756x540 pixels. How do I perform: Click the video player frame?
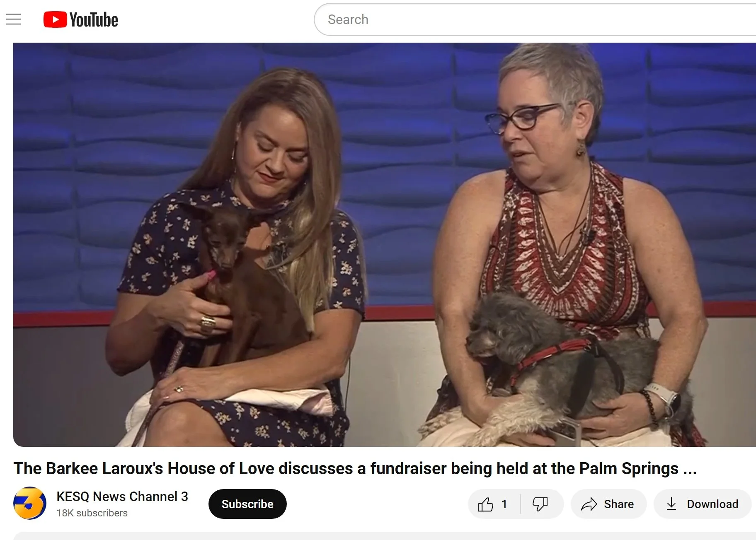click(385, 244)
